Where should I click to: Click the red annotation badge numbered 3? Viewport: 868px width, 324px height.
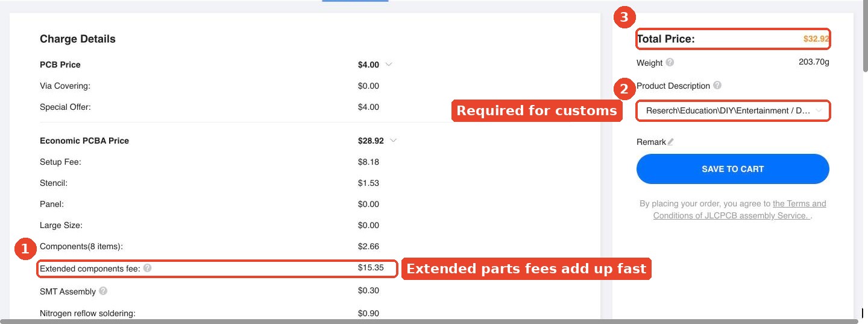[624, 18]
